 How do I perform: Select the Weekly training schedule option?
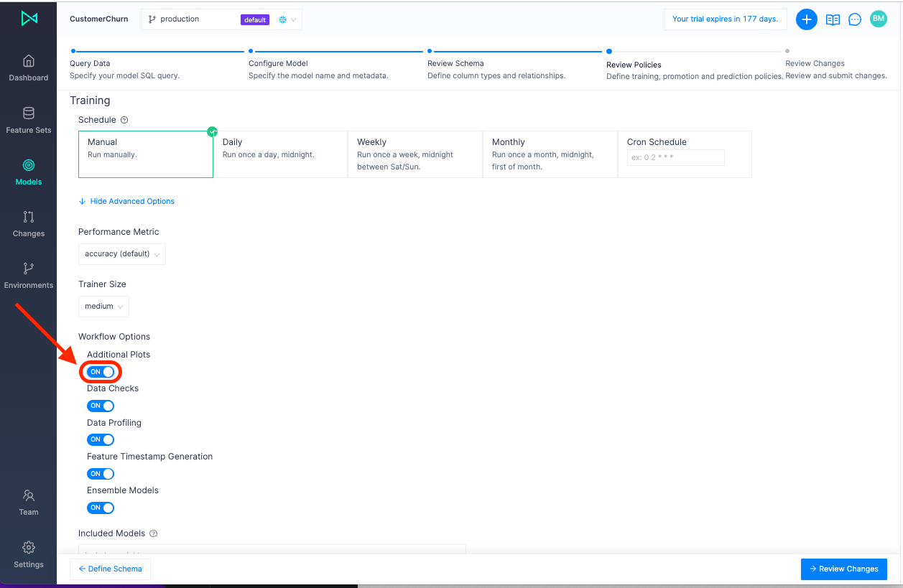point(415,154)
